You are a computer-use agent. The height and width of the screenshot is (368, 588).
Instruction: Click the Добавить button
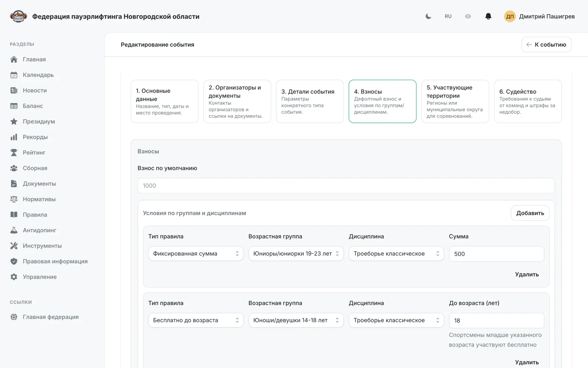[x=530, y=213]
